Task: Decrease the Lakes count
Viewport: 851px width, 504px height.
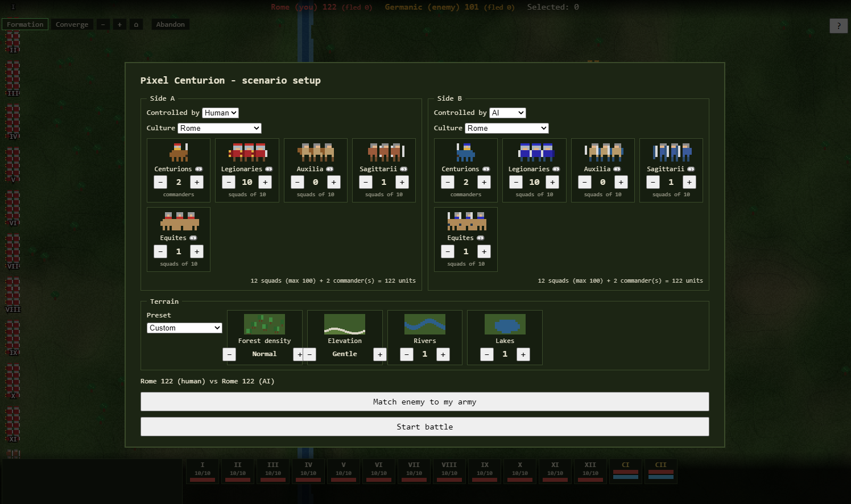Action: click(x=487, y=354)
